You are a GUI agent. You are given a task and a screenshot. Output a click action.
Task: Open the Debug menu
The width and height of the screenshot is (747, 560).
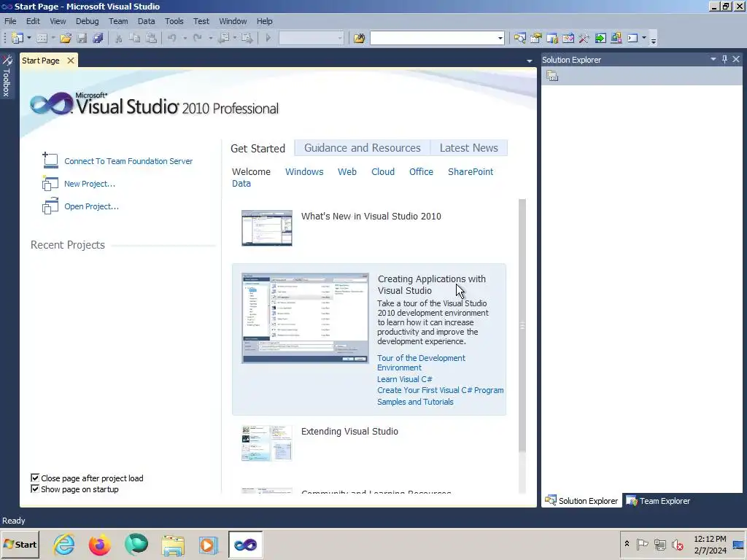coord(88,21)
